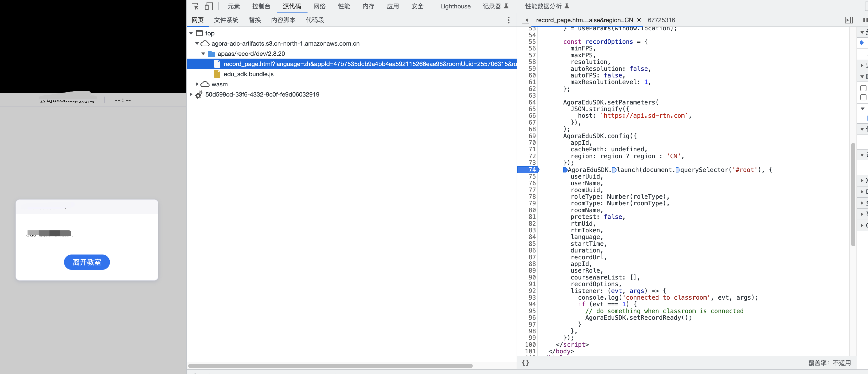Image resolution: width=868 pixels, height=374 pixels.
Task: Pause script execution button
Action: (x=865, y=20)
